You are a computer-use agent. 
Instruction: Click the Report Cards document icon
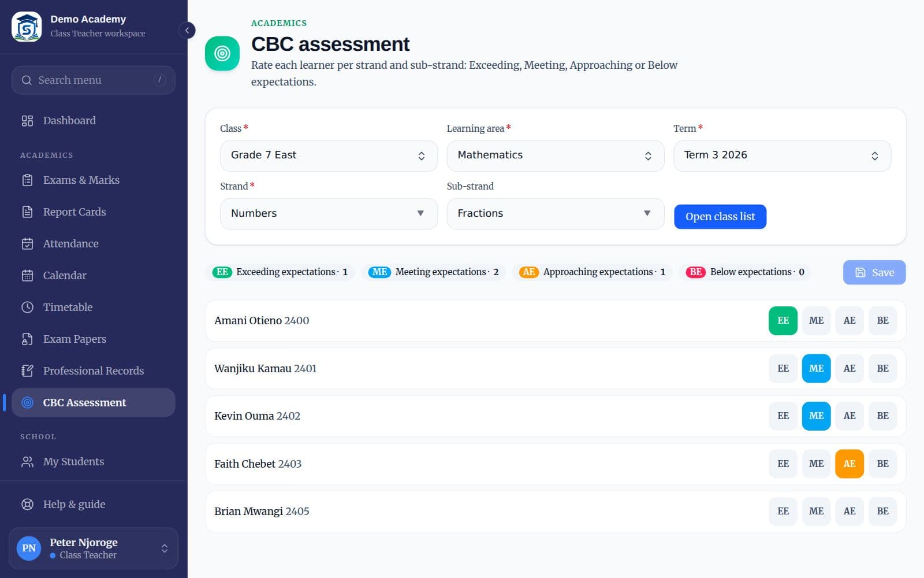coord(27,212)
